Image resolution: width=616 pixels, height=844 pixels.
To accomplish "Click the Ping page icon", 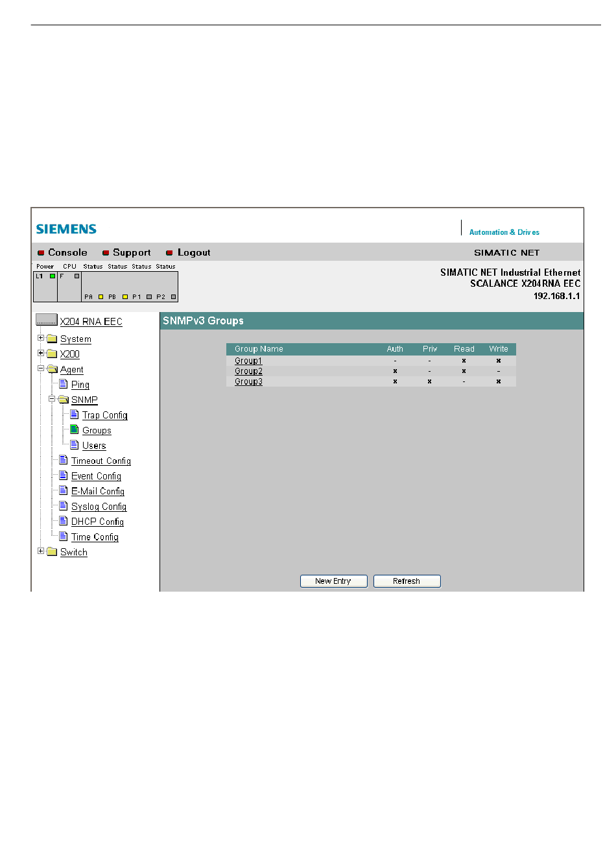I will point(64,384).
